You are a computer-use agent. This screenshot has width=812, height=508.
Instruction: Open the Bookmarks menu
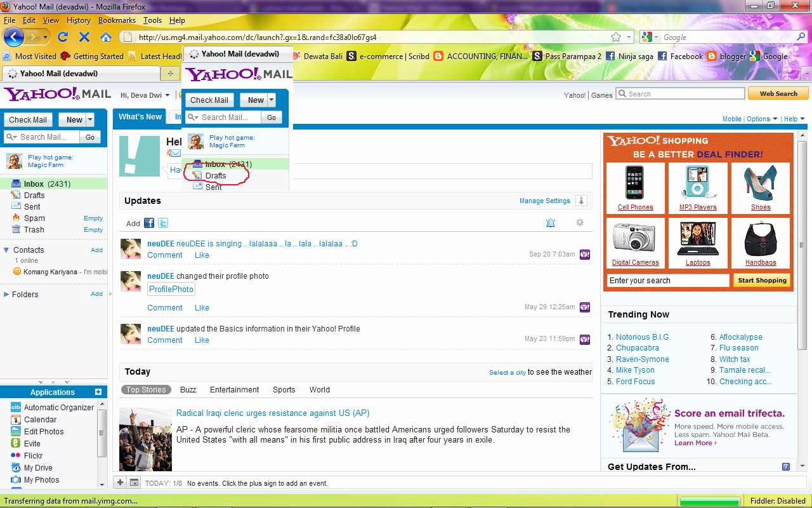(117, 20)
